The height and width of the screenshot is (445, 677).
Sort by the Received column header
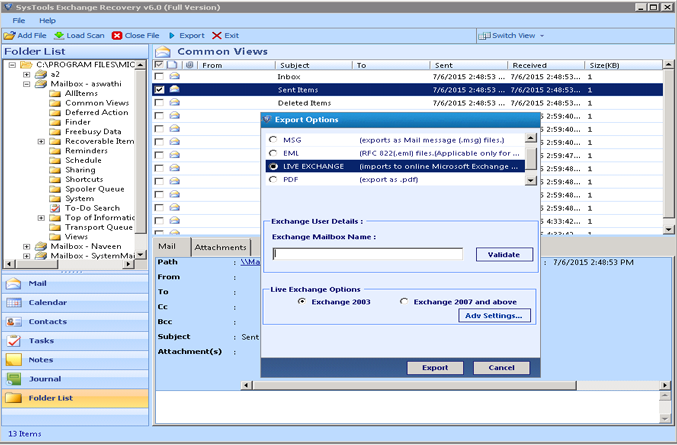click(x=546, y=65)
